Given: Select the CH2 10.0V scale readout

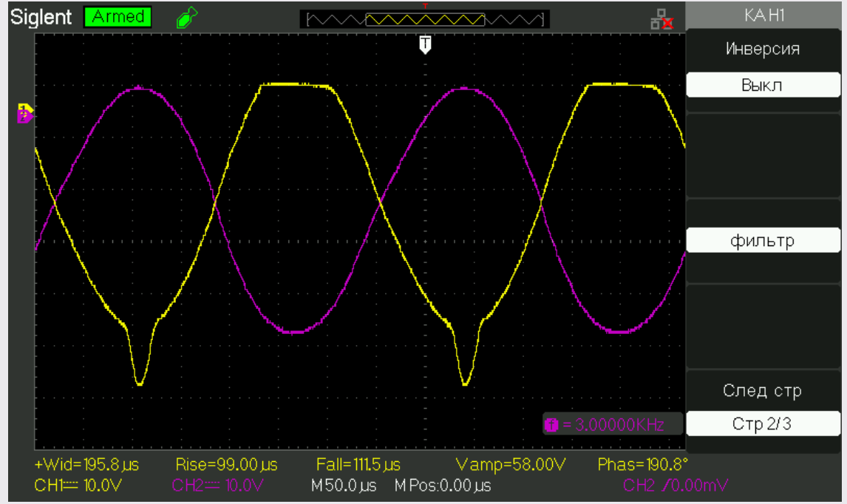Looking at the screenshot, I should tap(215, 486).
